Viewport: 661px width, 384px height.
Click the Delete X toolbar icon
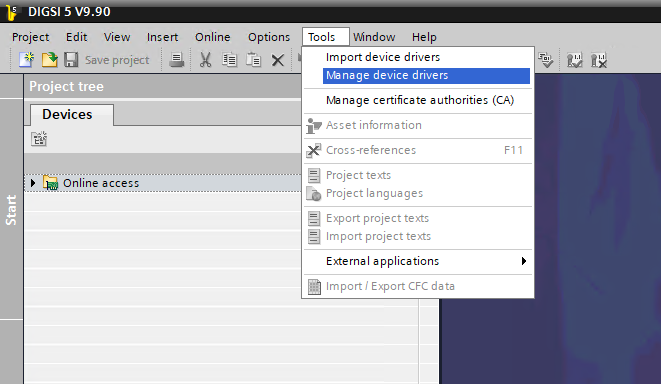coord(277,60)
